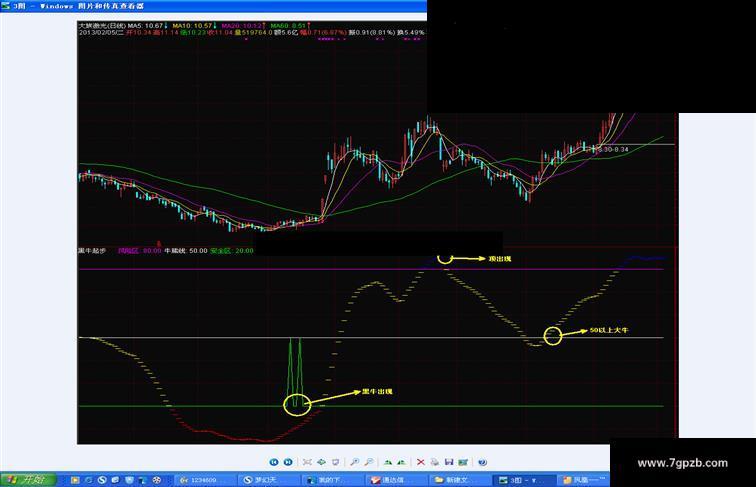The height and width of the screenshot is (487, 756).
Task: Switch to the 风雷 taskbar window
Action: [x=583, y=480]
